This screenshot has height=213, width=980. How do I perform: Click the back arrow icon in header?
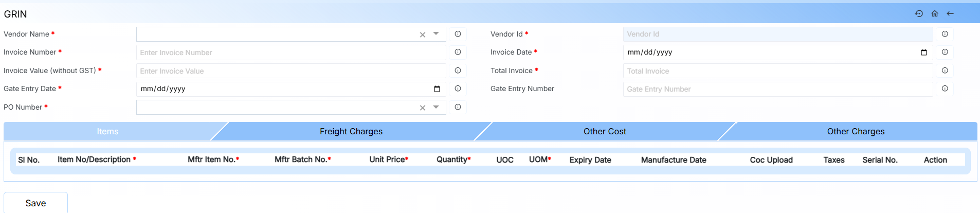(x=950, y=14)
